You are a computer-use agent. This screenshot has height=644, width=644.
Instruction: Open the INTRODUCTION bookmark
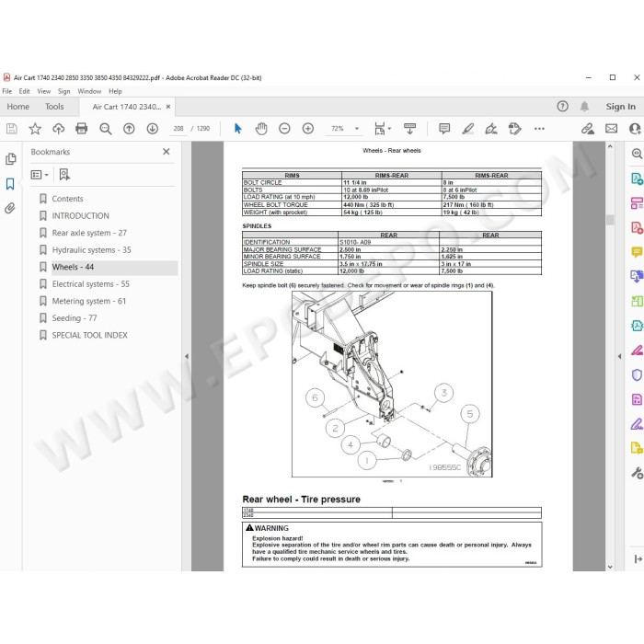click(81, 216)
